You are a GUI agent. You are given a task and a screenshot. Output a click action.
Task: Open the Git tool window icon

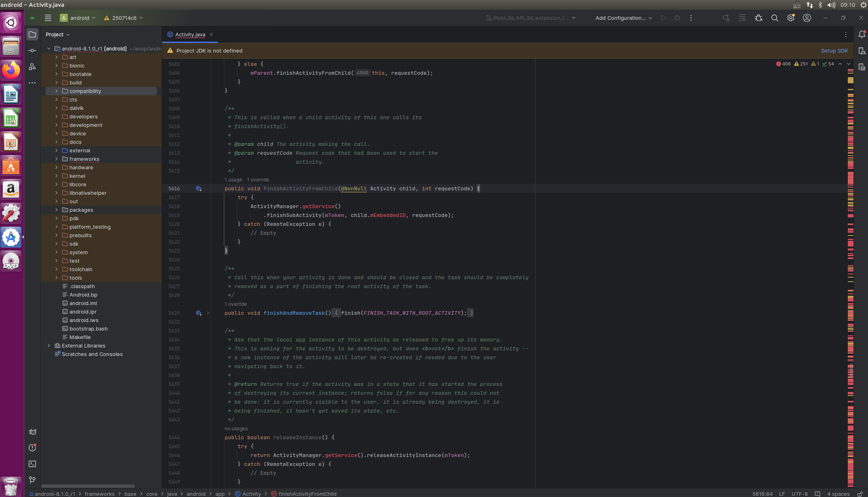pos(32,480)
